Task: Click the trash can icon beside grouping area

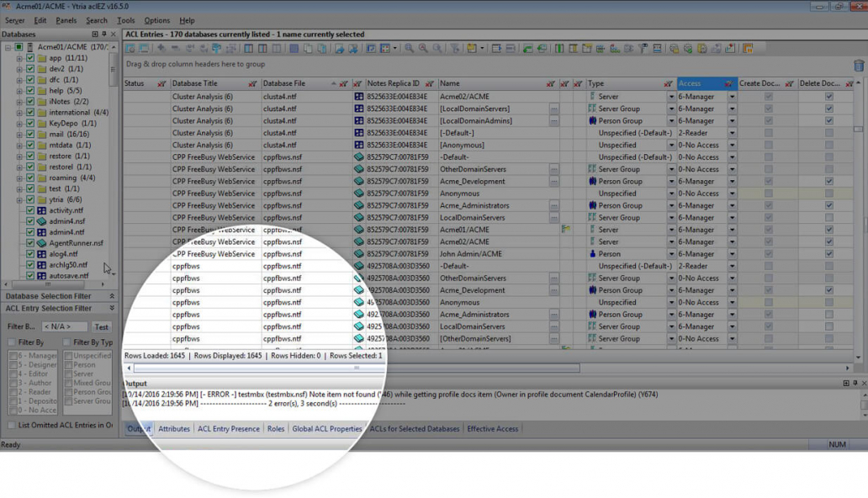Action: pos(859,66)
